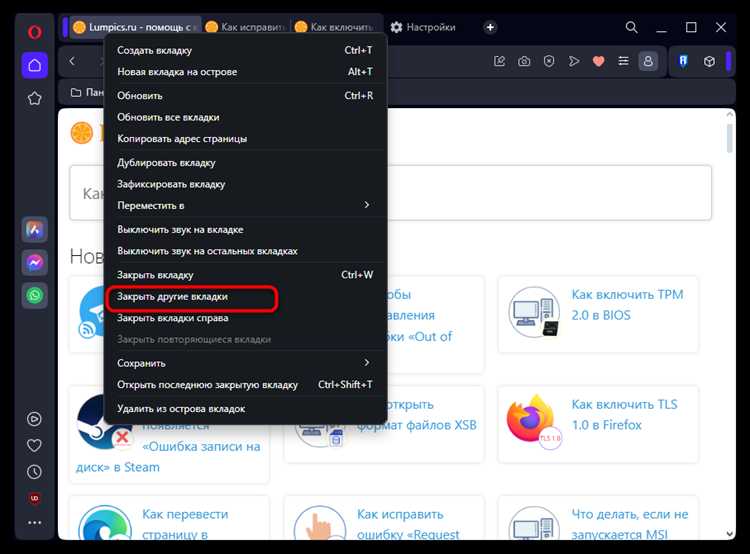Switch to the Lumpics.ru tab
Viewport: 750px width, 554px height.
pyautogui.click(x=135, y=27)
